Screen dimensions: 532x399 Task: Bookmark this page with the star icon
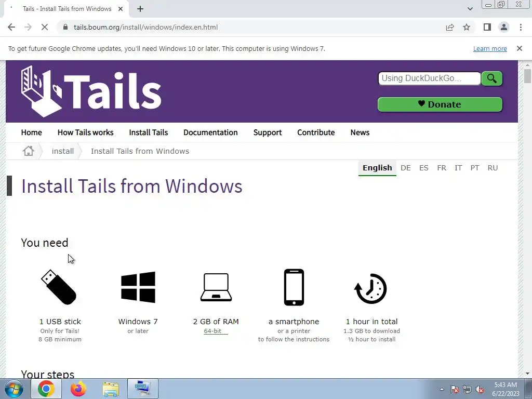pos(467,27)
